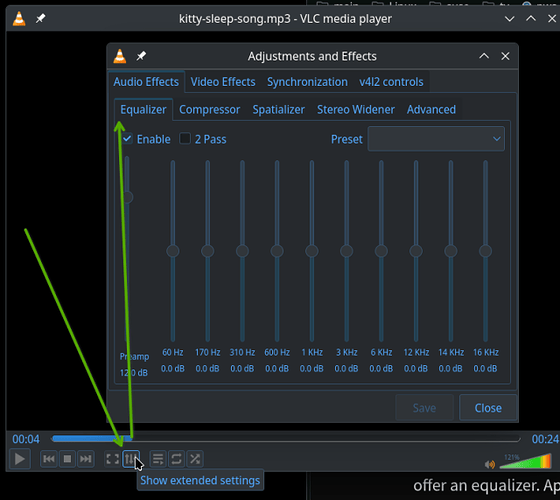Click the 16 KHz band slider handle
560x500 pixels.
485,251
